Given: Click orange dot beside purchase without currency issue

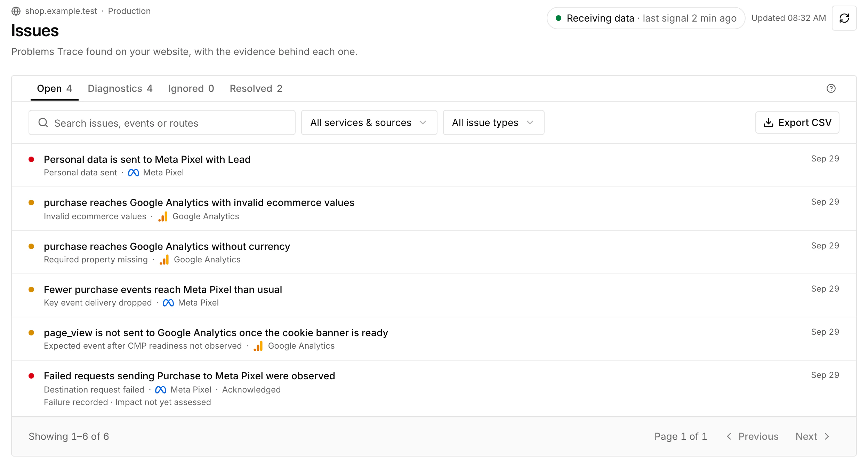Looking at the screenshot, I should pos(31,246).
